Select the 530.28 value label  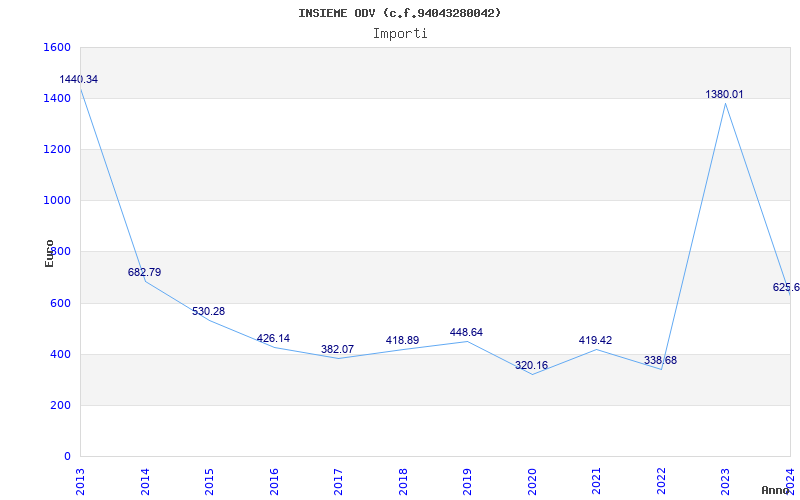tap(208, 311)
